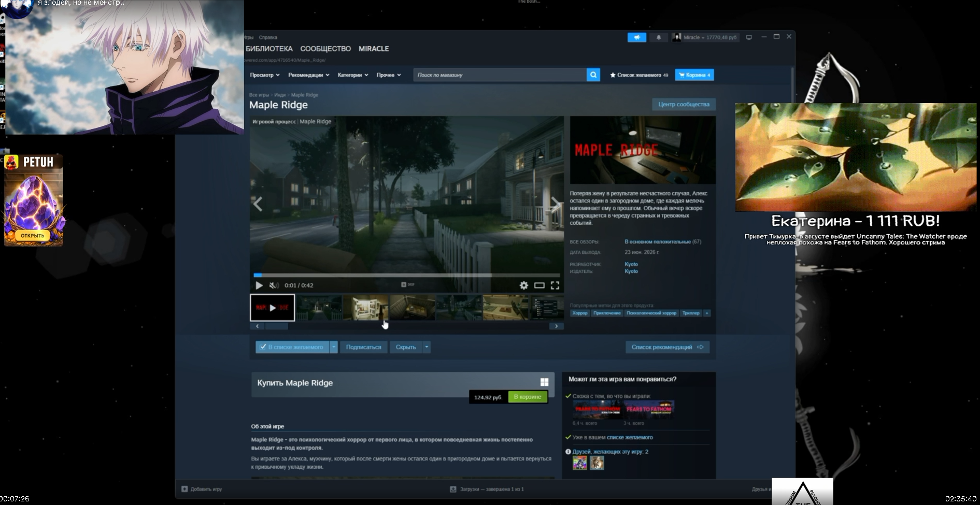Viewport: 980px width, 505px height.
Task: Open Загрузки downloads status
Action: click(x=487, y=489)
